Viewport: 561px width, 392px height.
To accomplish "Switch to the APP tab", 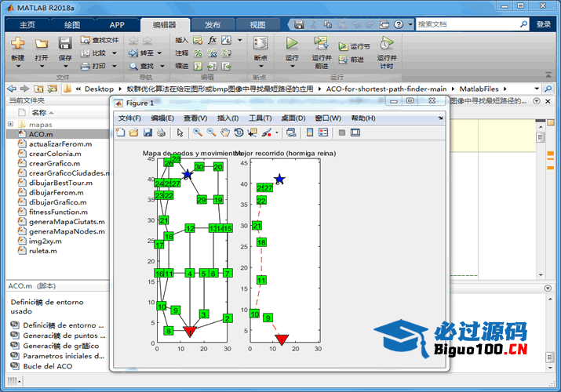I will [117, 25].
